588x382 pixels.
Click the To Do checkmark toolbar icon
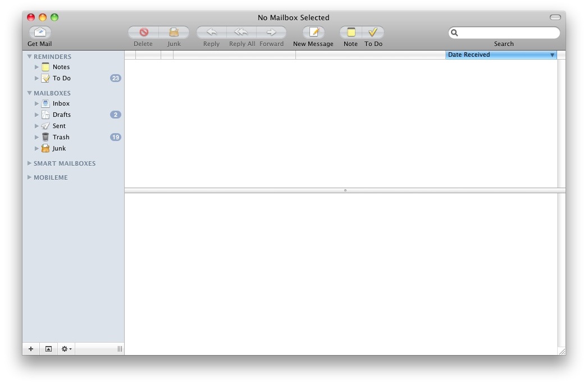point(373,32)
